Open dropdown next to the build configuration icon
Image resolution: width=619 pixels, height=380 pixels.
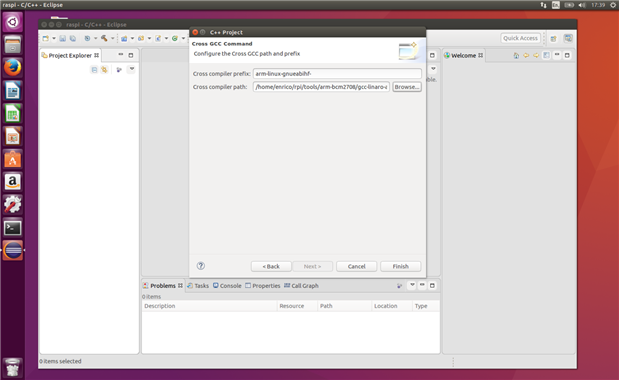pos(95,38)
